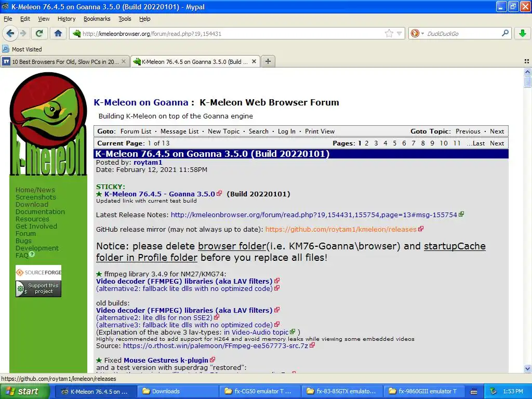Open the View menu

[x=44, y=19]
